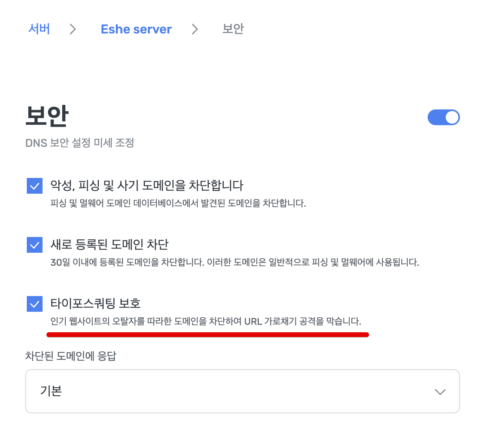Screen dimensions: 482x448
Task: Go back to 서버 page
Action: coord(39,29)
